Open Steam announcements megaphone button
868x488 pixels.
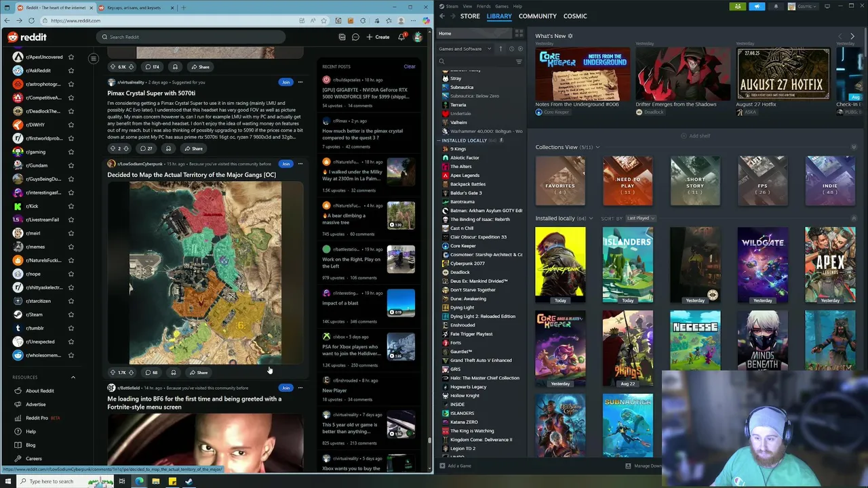757,6
